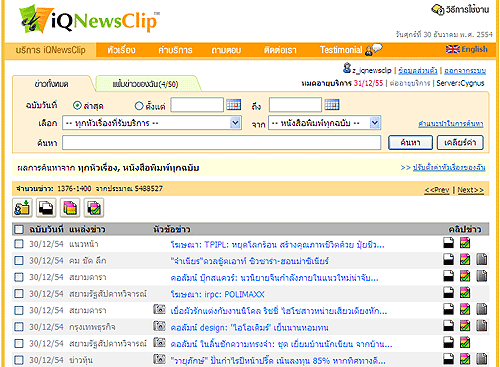Open the calendar picker for the end date

[332, 105]
